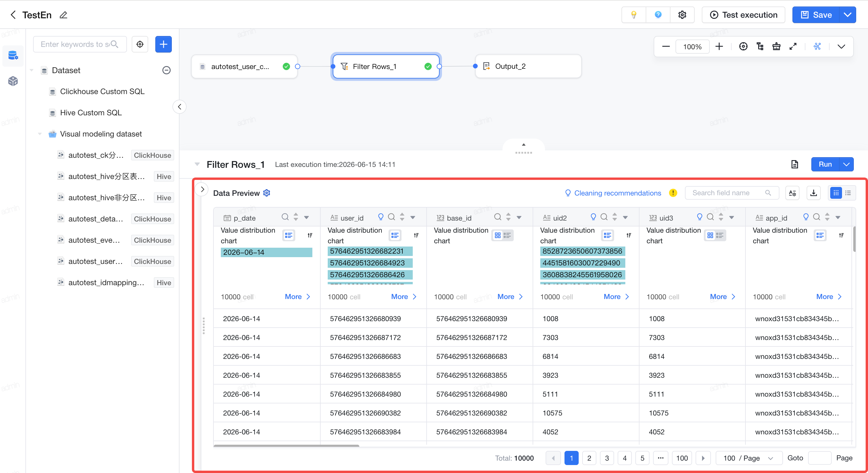Click the locate target icon beside search box
Image resolution: width=868 pixels, height=473 pixels.
(x=140, y=44)
